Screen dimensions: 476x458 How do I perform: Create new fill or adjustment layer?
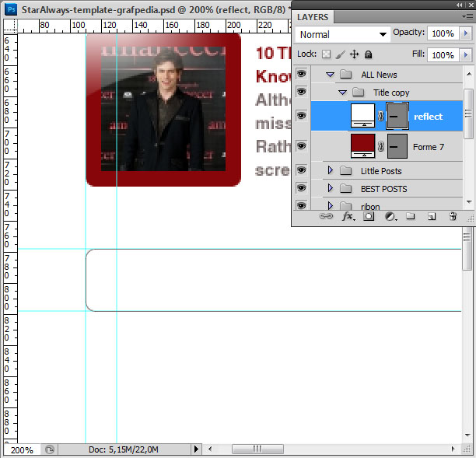coord(390,216)
